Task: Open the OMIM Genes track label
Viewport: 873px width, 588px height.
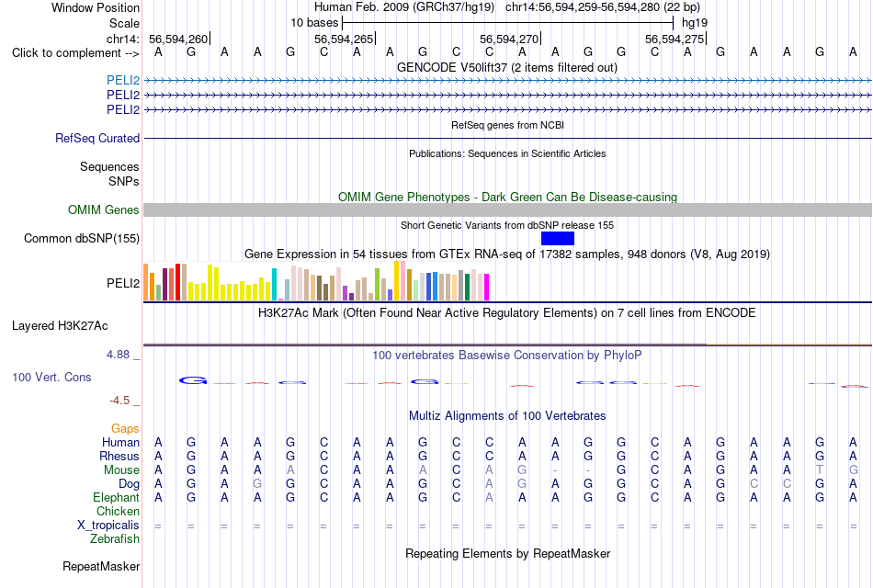Action: click(103, 209)
